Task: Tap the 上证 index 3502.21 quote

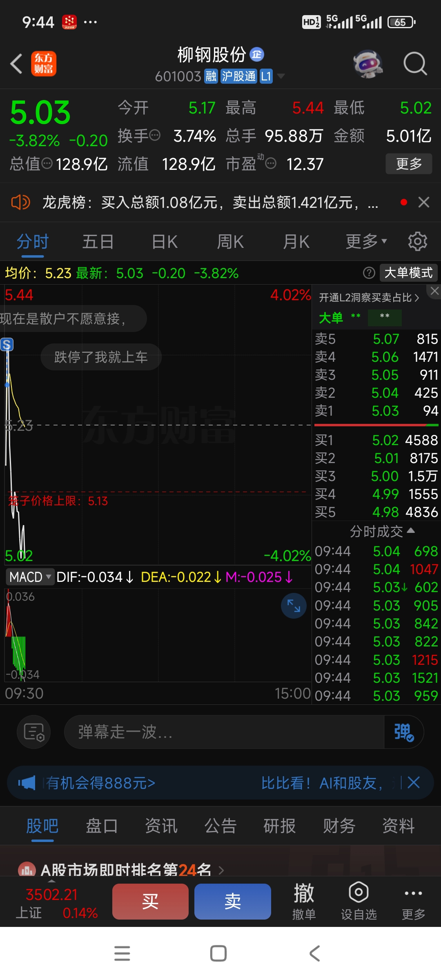Action: (x=56, y=903)
